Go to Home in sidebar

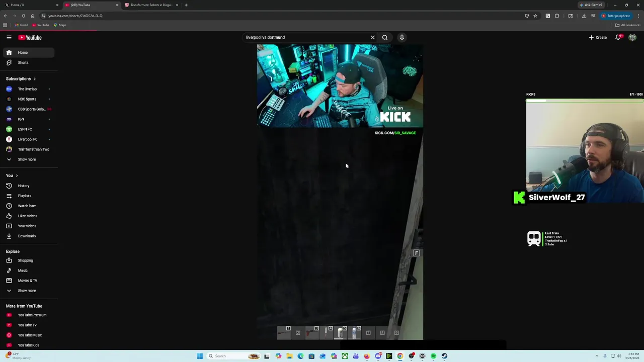coord(29,52)
